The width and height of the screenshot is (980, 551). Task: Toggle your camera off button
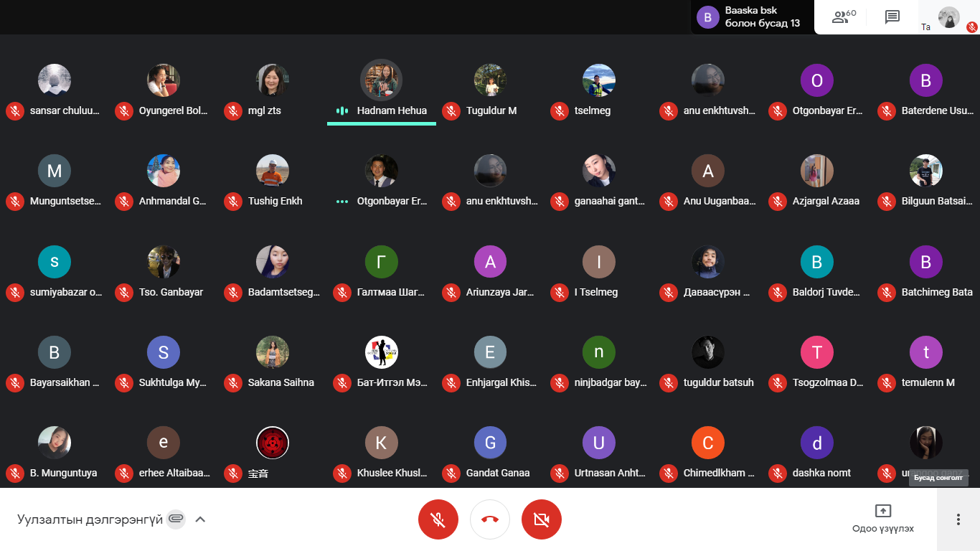coord(542,519)
